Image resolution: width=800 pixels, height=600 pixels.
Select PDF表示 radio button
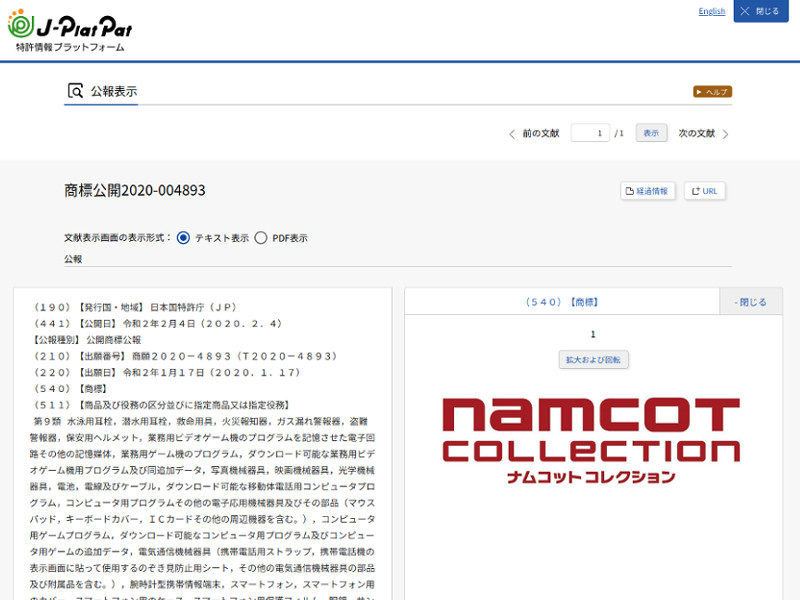coord(261,238)
